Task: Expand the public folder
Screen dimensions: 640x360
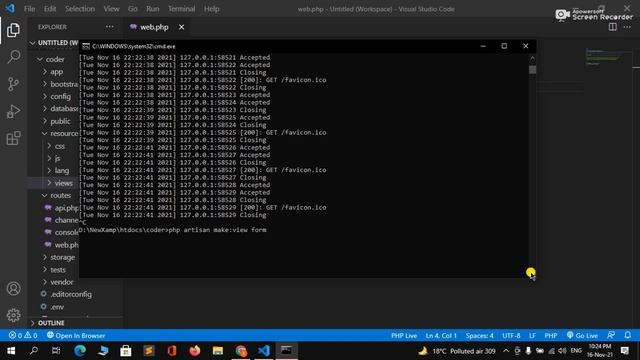Action: pyautogui.click(x=60, y=121)
